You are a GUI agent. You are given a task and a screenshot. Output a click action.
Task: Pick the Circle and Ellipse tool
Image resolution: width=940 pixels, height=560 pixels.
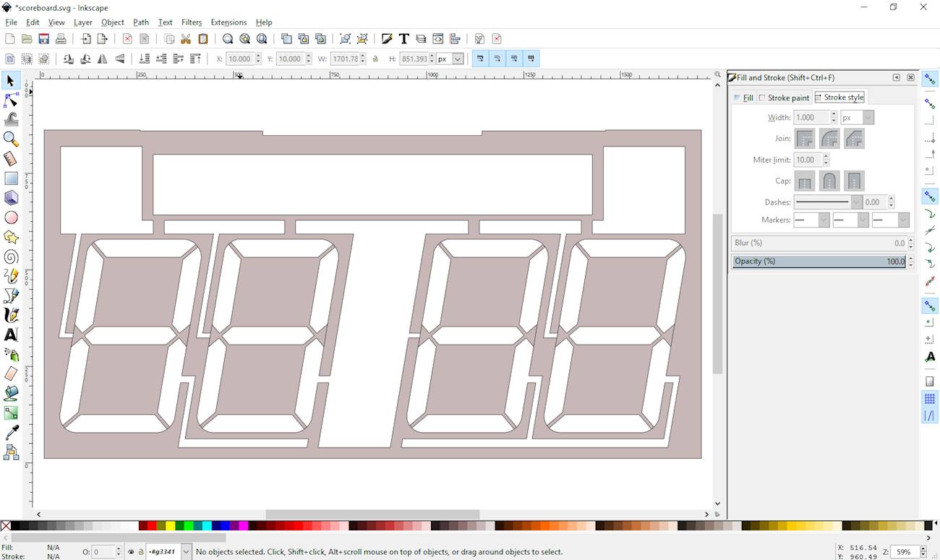tap(11, 217)
